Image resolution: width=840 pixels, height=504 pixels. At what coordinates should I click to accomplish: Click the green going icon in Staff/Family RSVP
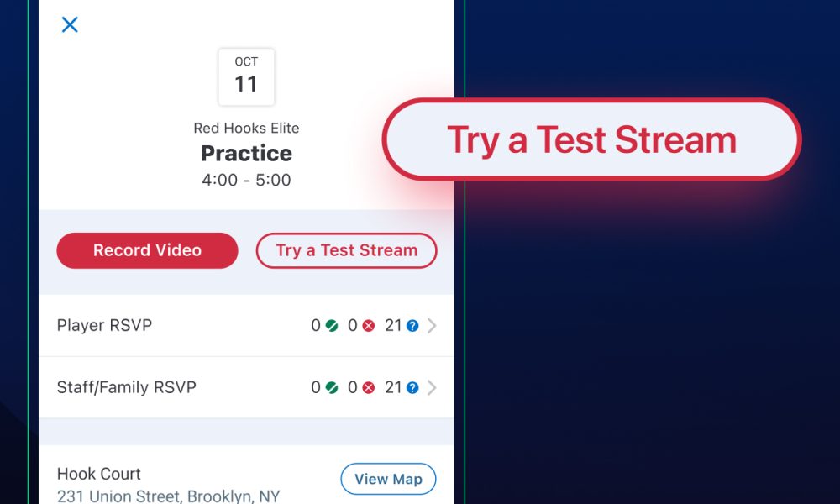point(332,388)
